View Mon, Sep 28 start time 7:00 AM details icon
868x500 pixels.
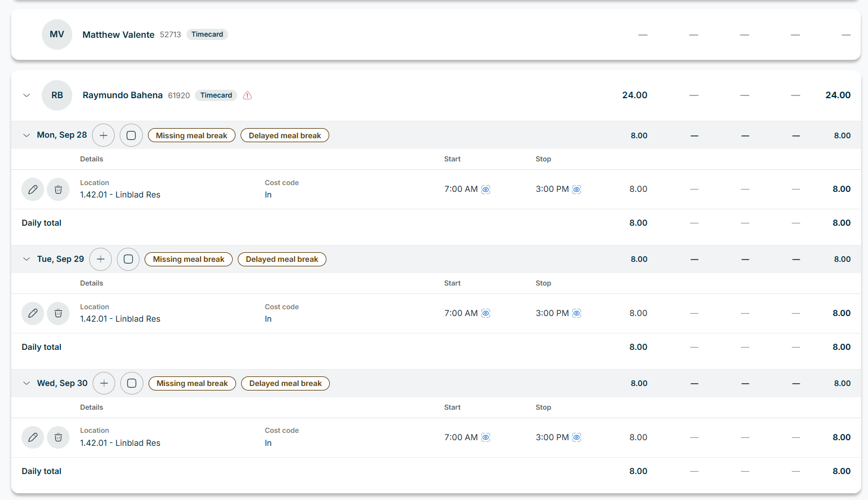pos(486,190)
